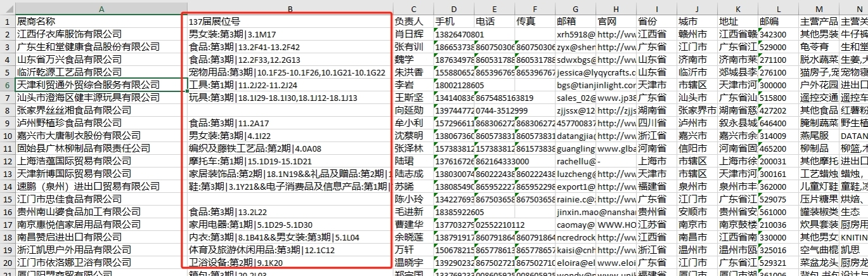This screenshot has height=276, width=868.
Task: Select column D header
Action: (453, 9)
